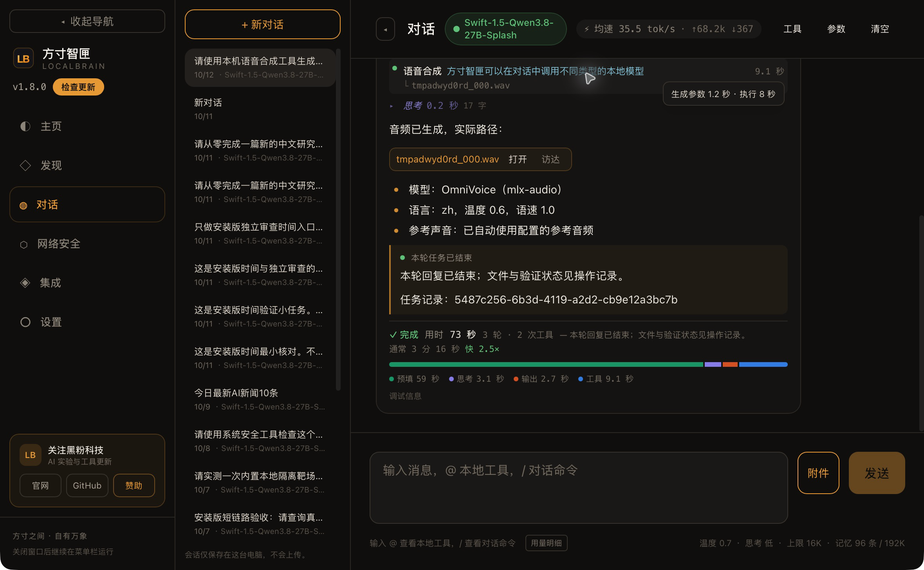Click 检查更新 button
Image resolution: width=924 pixels, height=570 pixels.
click(x=78, y=87)
